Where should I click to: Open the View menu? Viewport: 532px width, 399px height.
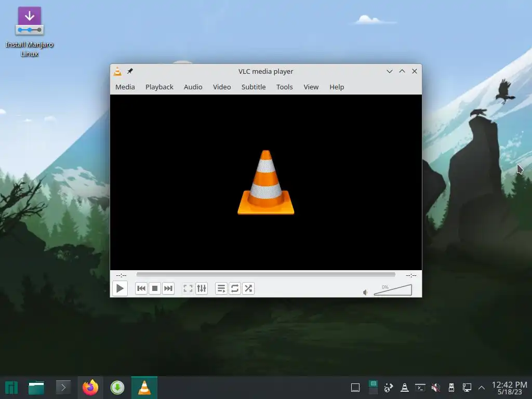pos(311,87)
